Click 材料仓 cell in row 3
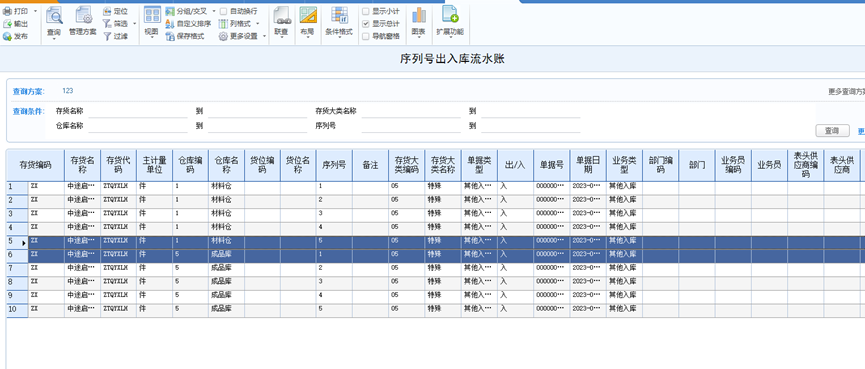This screenshot has width=865, height=369. [226, 215]
